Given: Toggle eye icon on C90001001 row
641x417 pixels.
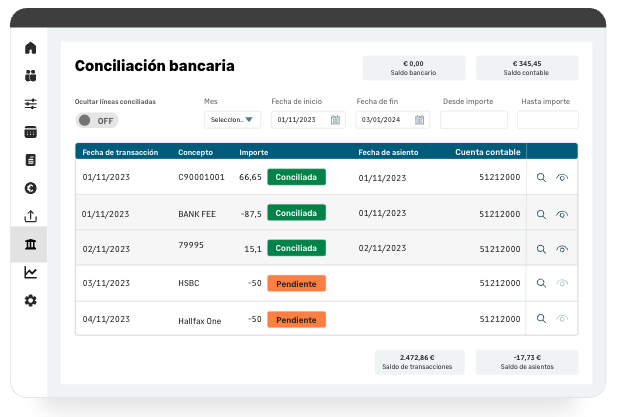Looking at the screenshot, I should pyautogui.click(x=562, y=177).
